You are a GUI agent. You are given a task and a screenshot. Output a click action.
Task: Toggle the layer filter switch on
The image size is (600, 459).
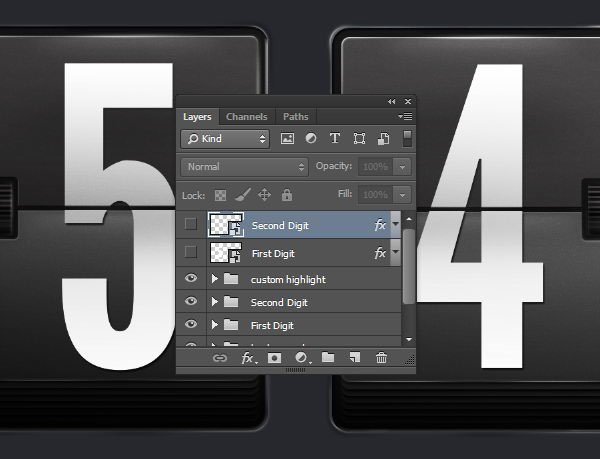(x=407, y=137)
